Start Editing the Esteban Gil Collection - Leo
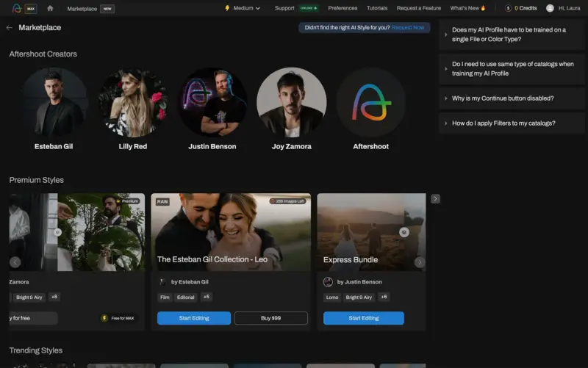This screenshot has width=588, height=368. [193, 318]
